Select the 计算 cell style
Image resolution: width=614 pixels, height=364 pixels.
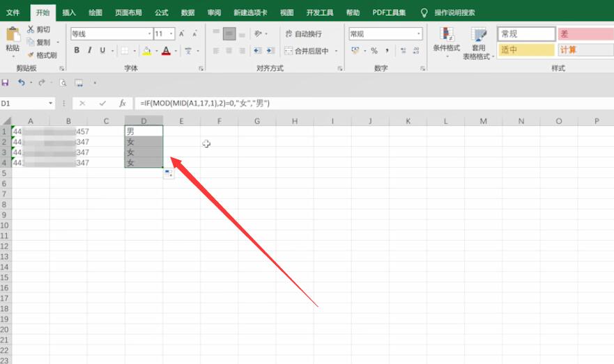point(586,49)
